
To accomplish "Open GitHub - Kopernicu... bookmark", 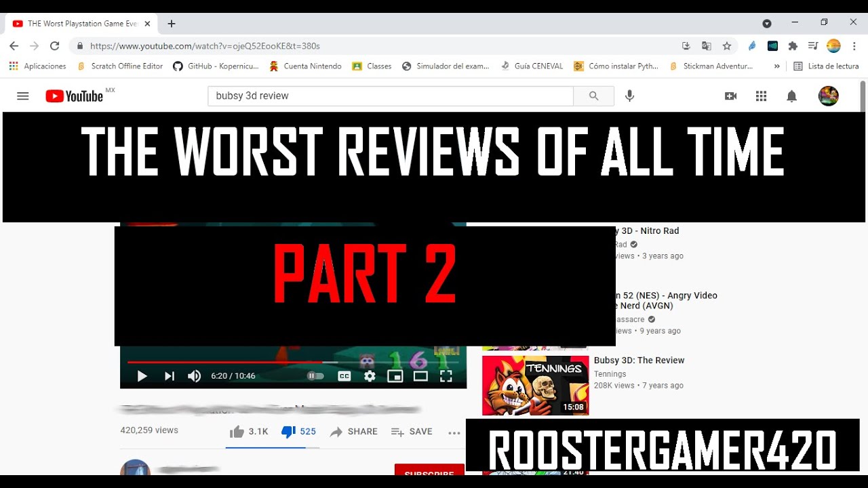I will click(x=216, y=66).
